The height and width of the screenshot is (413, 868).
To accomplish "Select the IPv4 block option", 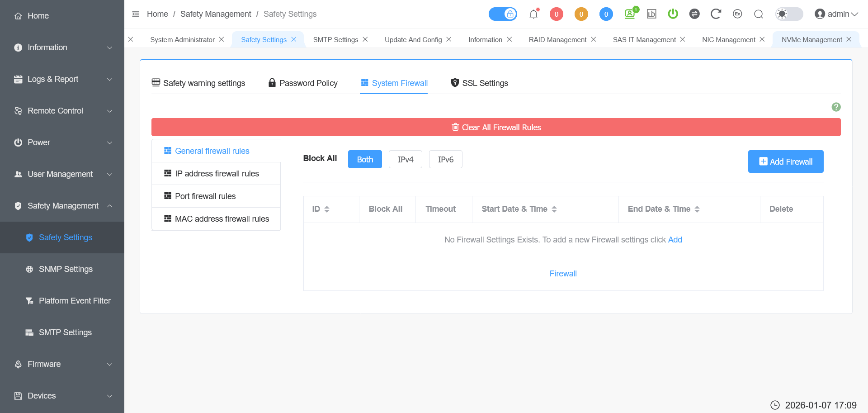I will pyautogui.click(x=405, y=159).
